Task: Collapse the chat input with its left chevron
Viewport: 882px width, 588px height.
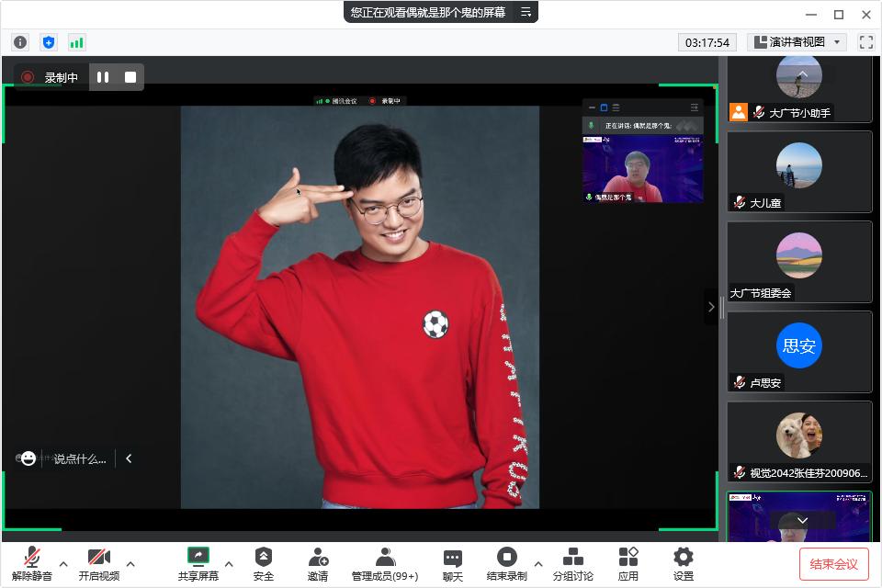Action: click(129, 458)
